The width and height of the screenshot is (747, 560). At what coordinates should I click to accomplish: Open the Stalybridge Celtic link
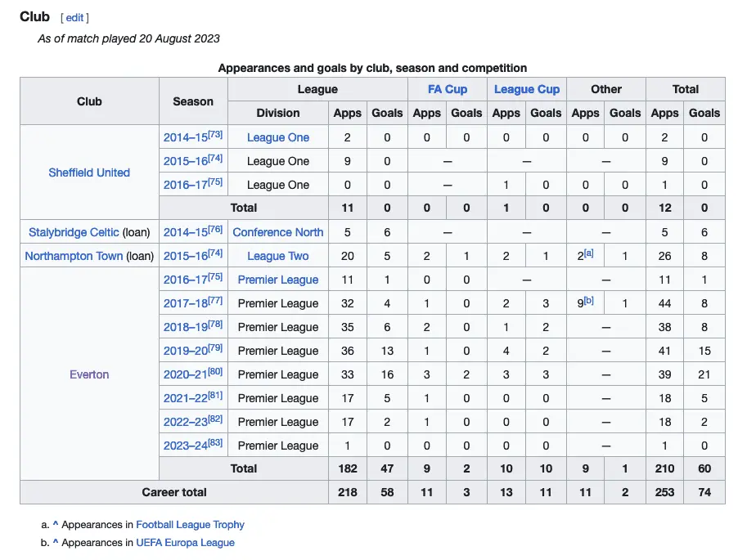[74, 232]
